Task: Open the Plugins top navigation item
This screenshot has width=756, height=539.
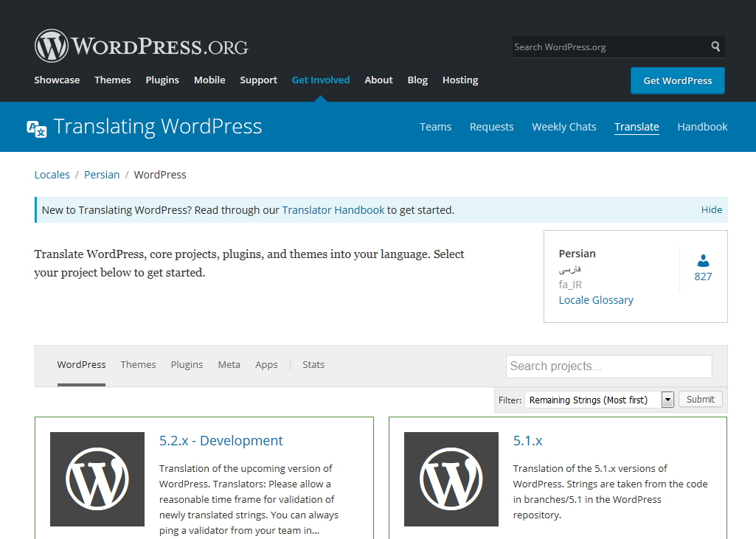Action: (x=162, y=80)
